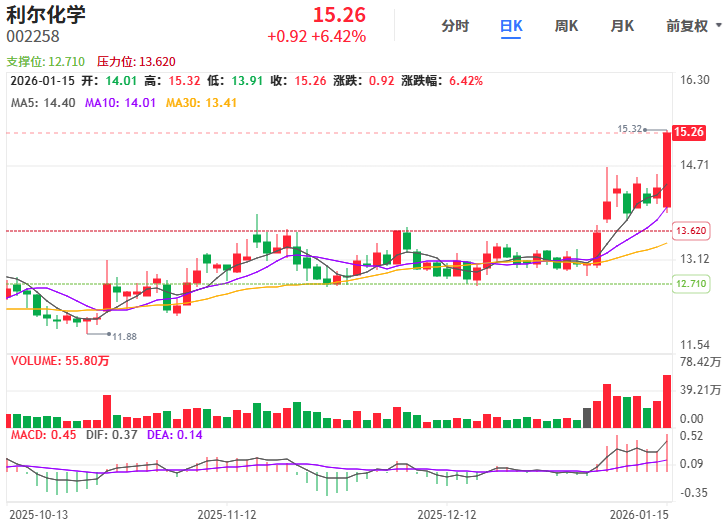Click the 2025-11-12 date axis label
The height and width of the screenshot is (524, 727).
[227, 514]
